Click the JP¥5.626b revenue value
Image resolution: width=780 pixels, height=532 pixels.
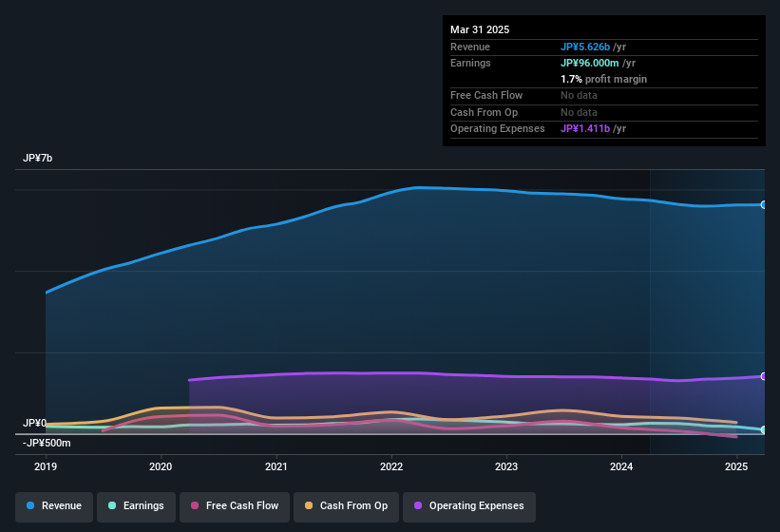point(585,47)
